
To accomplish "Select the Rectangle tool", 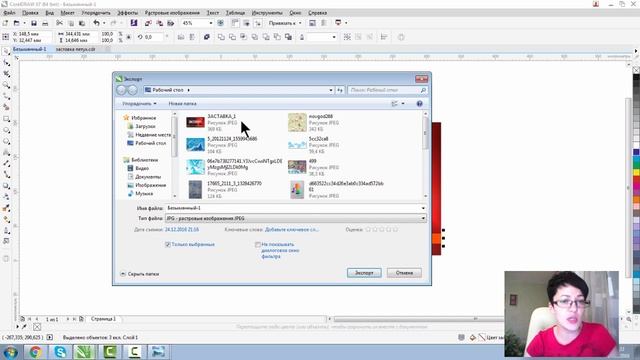I will (6, 119).
